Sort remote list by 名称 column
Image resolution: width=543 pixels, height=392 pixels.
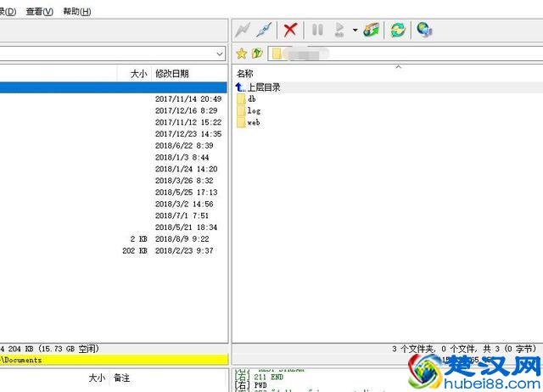pyautogui.click(x=245, y=74)
